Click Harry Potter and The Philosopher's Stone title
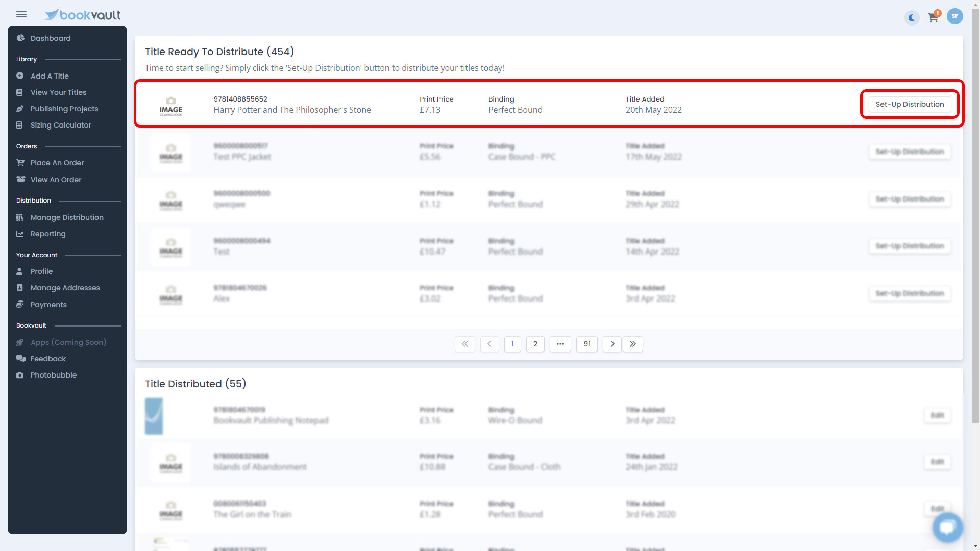980x551 pixels. (x=292, y=110)
